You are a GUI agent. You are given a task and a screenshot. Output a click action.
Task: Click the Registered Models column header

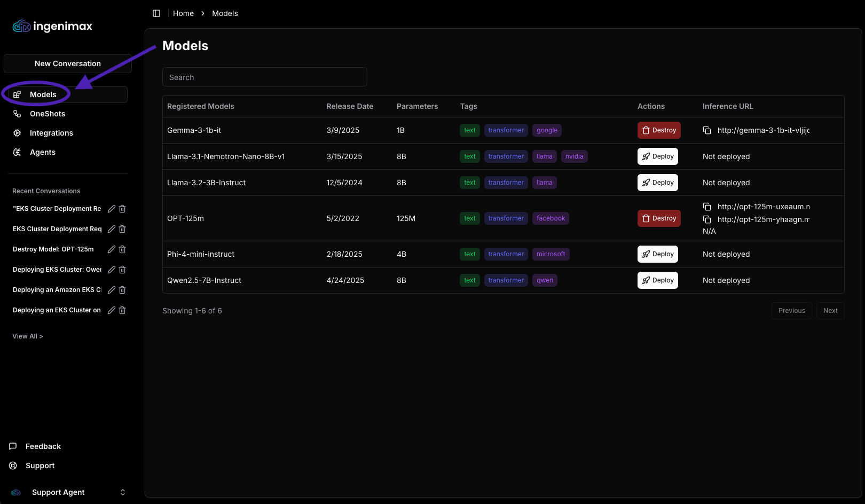point(201,106)
